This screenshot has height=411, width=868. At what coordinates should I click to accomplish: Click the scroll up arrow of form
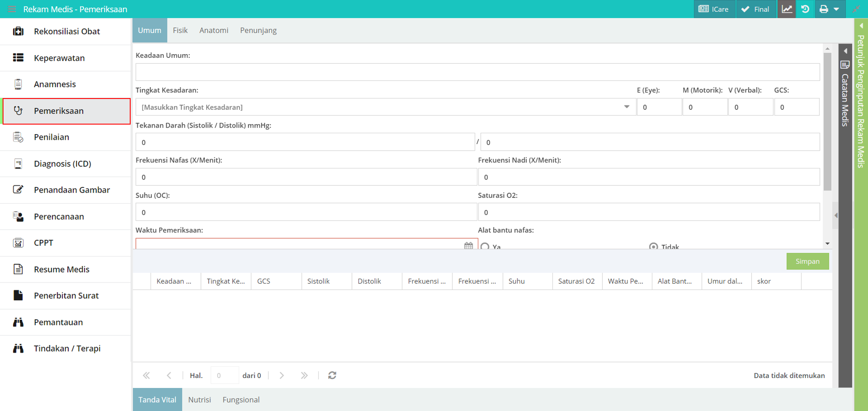[827, 49]
